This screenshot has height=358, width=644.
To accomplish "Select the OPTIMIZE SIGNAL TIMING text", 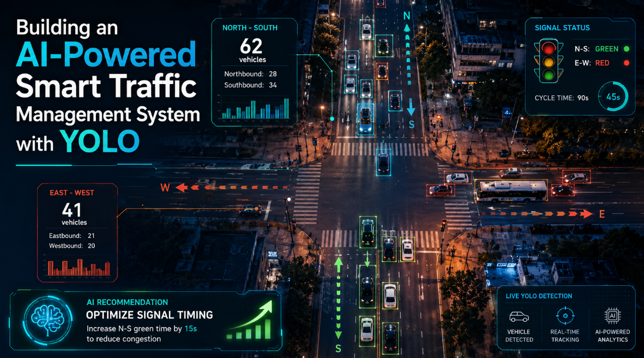I will (x=150, y=315).
